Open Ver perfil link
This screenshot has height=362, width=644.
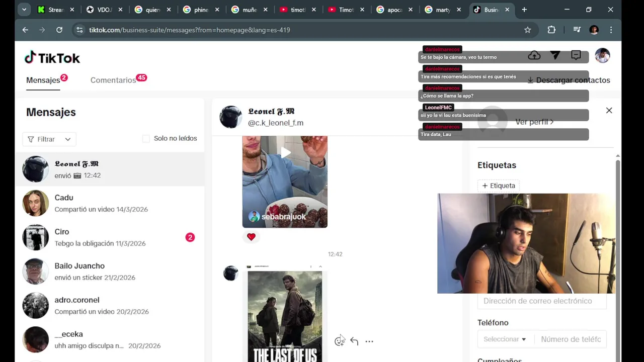pyautogui.click(x=534, y=122)
